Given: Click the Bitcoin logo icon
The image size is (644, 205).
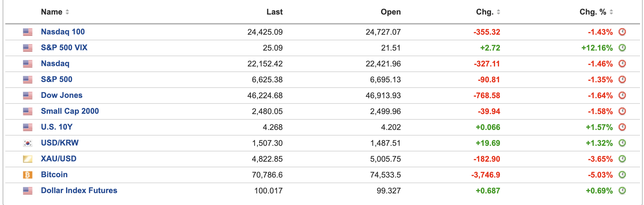Looking at the screenshot, I should pos(28,175).
